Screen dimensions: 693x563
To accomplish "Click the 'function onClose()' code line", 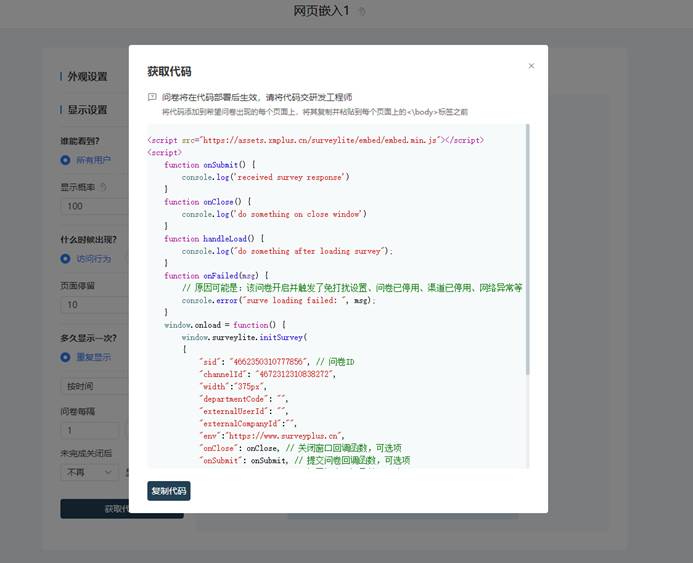I will click(208, 202).
